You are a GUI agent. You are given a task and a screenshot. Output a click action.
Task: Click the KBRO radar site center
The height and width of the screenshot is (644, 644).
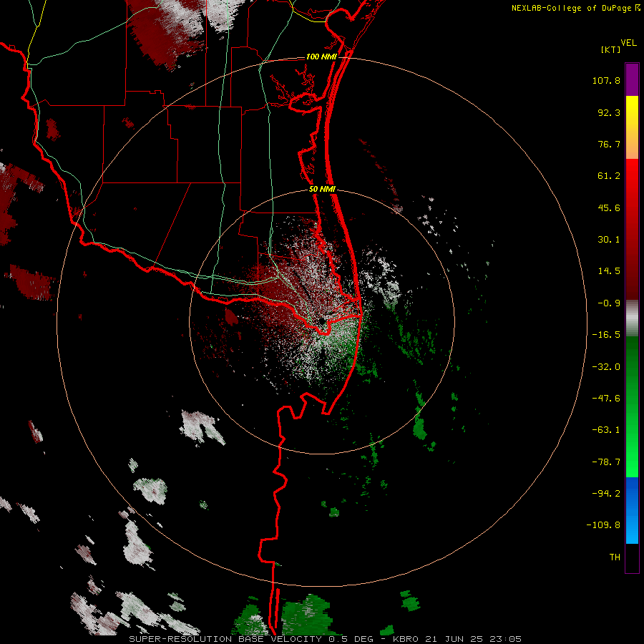click(x=322, y=321)
